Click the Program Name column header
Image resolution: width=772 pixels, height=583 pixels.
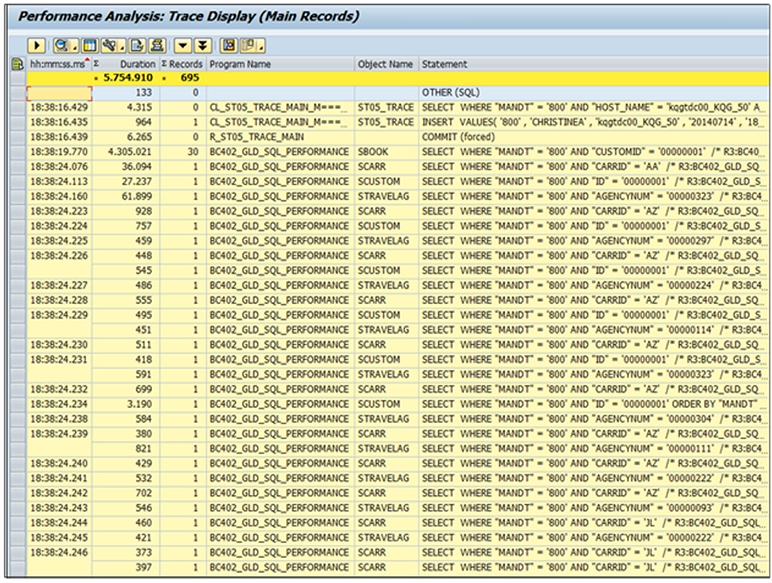tap(240, 64)
